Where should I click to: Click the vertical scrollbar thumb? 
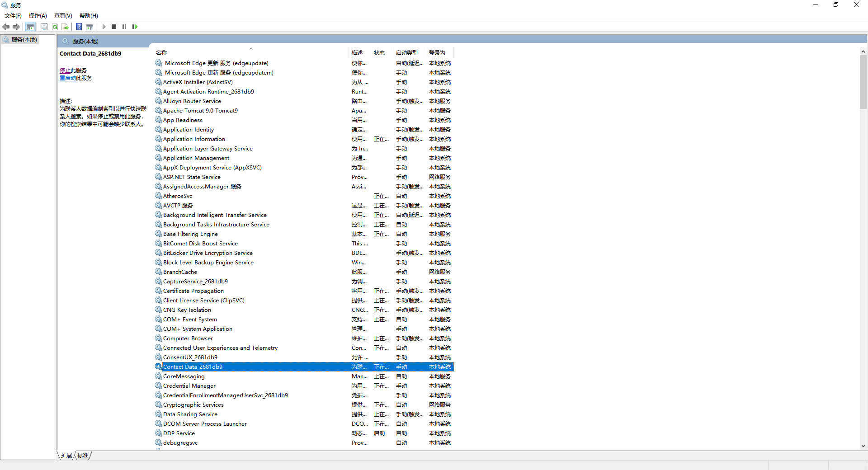coord(863,82)
